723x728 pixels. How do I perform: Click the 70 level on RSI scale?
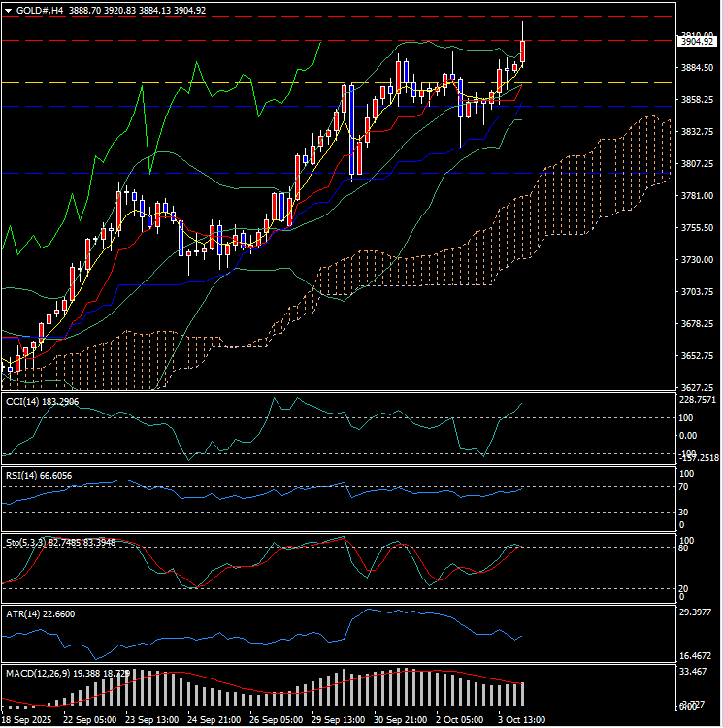[x=685, y=487]
